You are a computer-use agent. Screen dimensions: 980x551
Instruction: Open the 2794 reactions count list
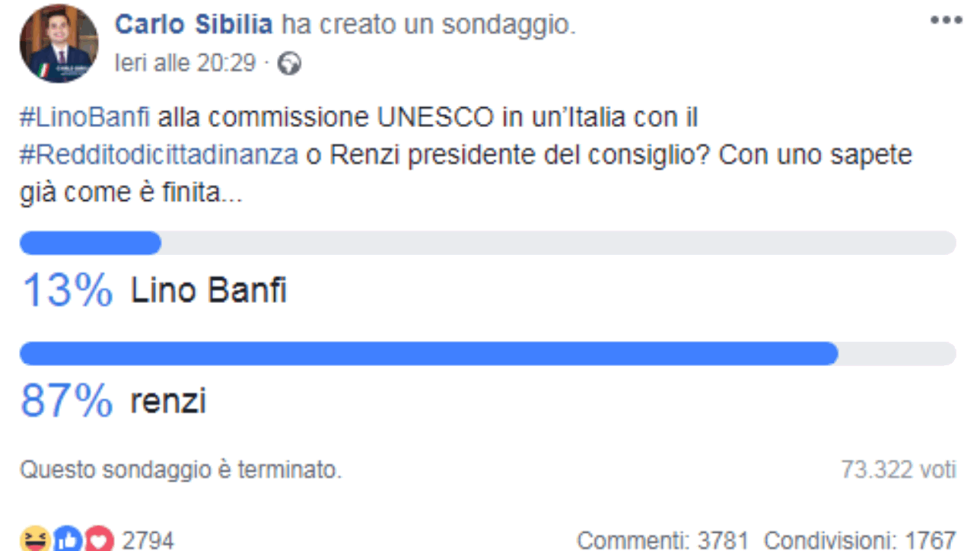tap(148, 540)
